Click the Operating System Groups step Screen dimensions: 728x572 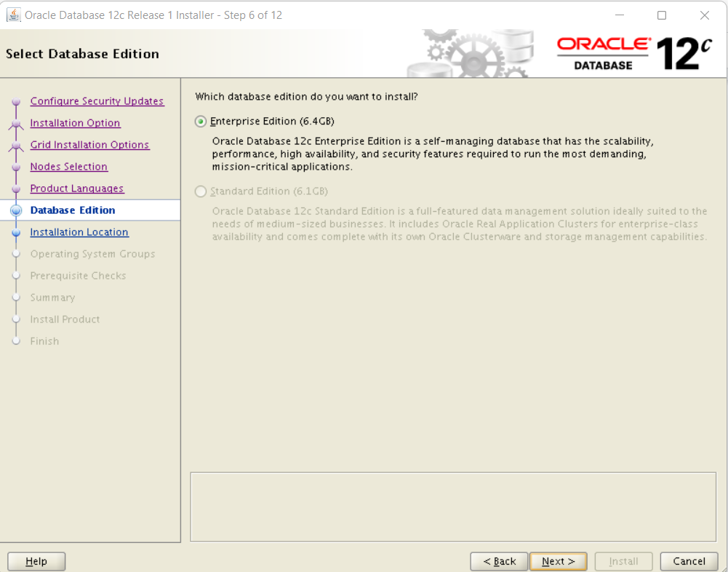[93, 254]
